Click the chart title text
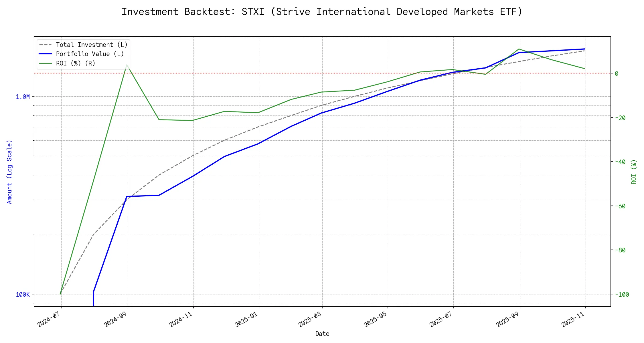Viewport: 644px width, 343px height. click(322, 12)
